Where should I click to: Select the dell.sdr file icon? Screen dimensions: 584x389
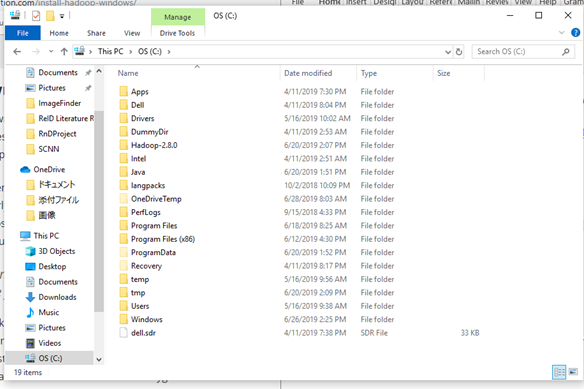124,333
